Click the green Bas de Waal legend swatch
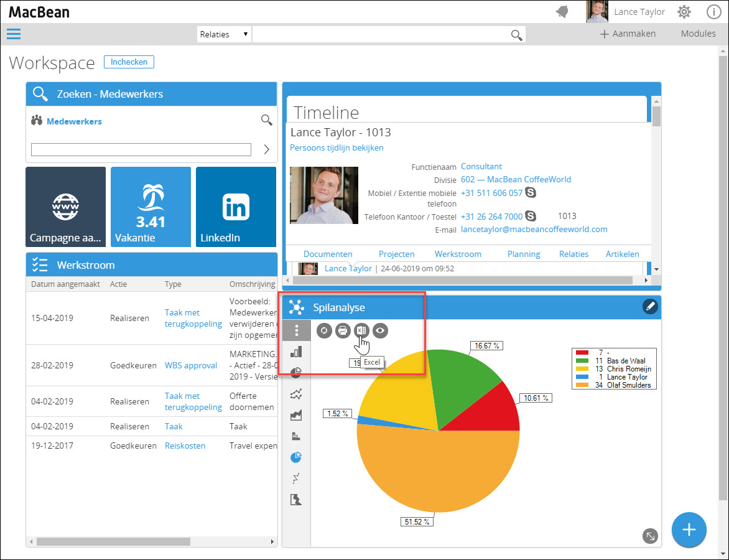The width and height of the screenshot is (729, 560). tap(582, 360)
